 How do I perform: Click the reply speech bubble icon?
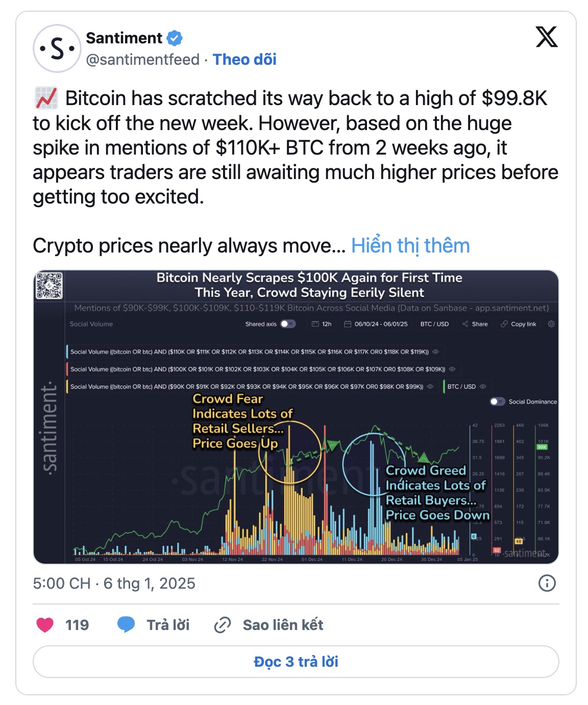coord(126,625)
